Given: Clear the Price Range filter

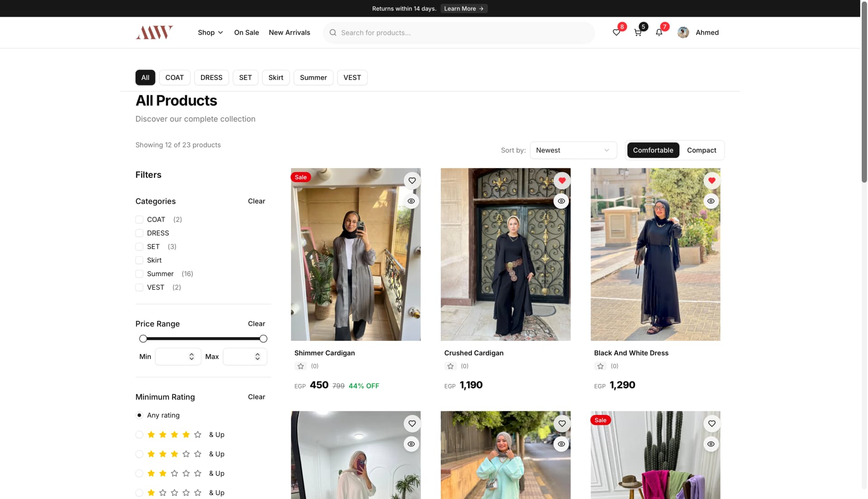Looking at the screenshot, I should click(256, 324).
